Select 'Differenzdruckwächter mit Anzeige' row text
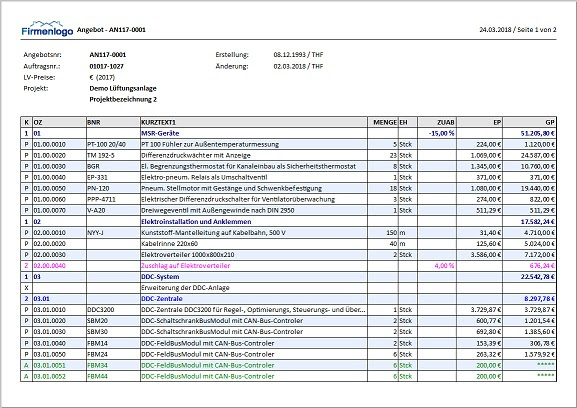Viewport: 577px width, 408px height. coord(196,156)
